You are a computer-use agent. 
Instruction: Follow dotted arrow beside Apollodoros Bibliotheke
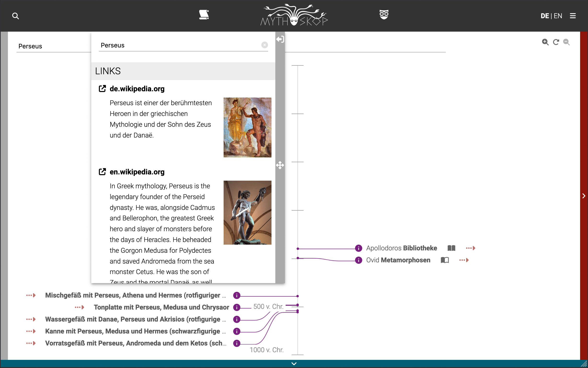pyautogui.click(x=470, y=248)
